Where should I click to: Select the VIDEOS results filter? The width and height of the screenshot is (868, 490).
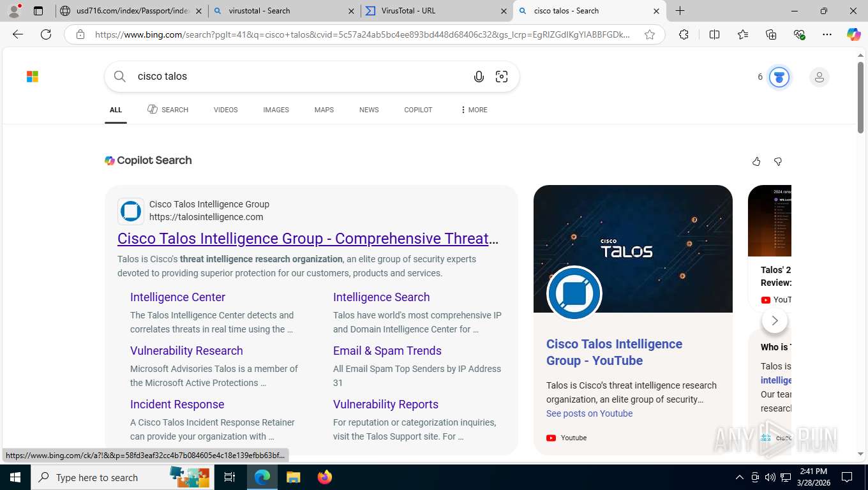[226, 110]
